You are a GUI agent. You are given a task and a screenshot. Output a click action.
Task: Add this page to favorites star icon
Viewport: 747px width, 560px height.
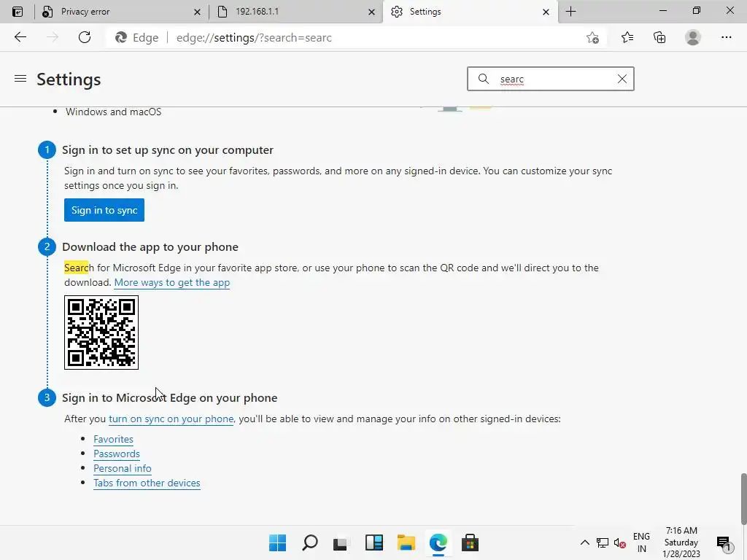(x=592, y=38)
